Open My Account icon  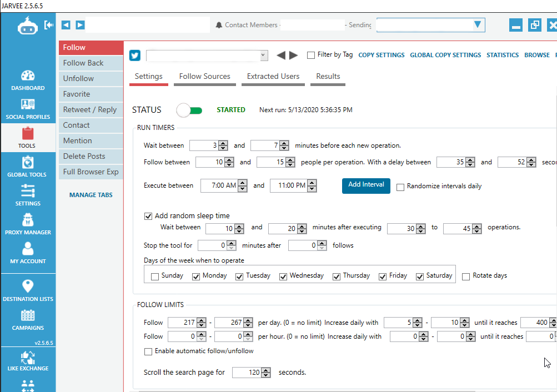(28, 249)
